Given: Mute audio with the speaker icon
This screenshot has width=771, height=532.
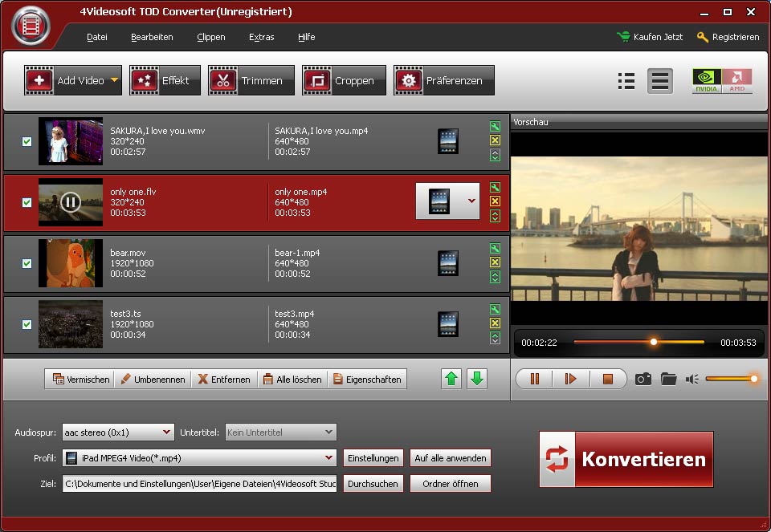Looking at the screenshot, I should point(691,379).
